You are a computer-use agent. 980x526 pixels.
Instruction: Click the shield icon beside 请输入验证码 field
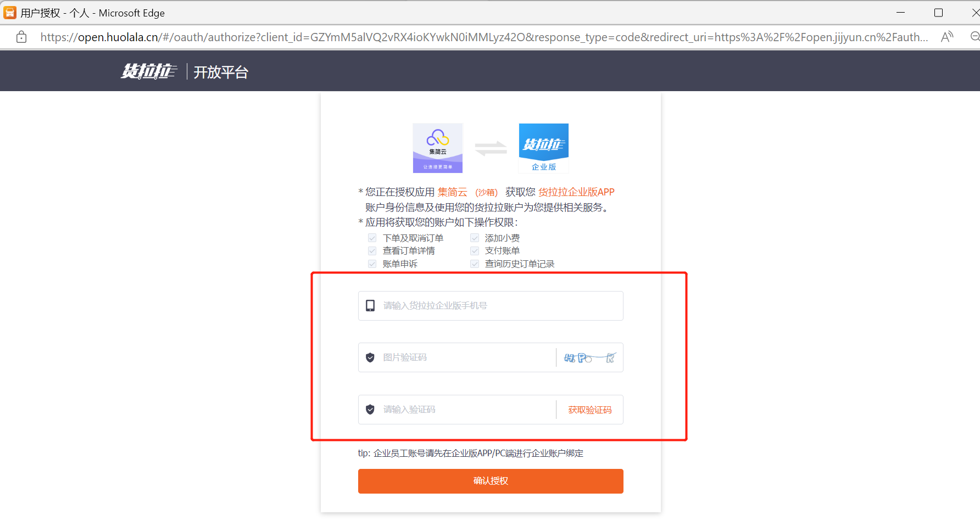(x=370, y=409)
